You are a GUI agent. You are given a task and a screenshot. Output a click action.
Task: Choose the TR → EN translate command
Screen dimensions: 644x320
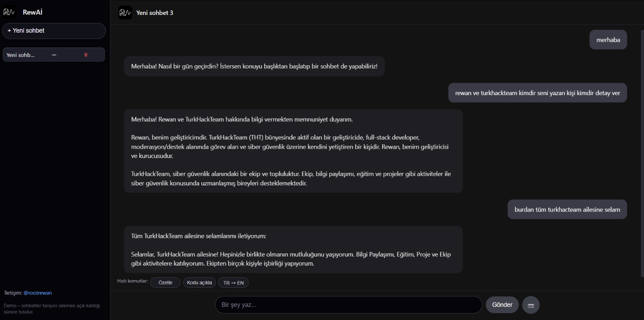coord(233,283)
